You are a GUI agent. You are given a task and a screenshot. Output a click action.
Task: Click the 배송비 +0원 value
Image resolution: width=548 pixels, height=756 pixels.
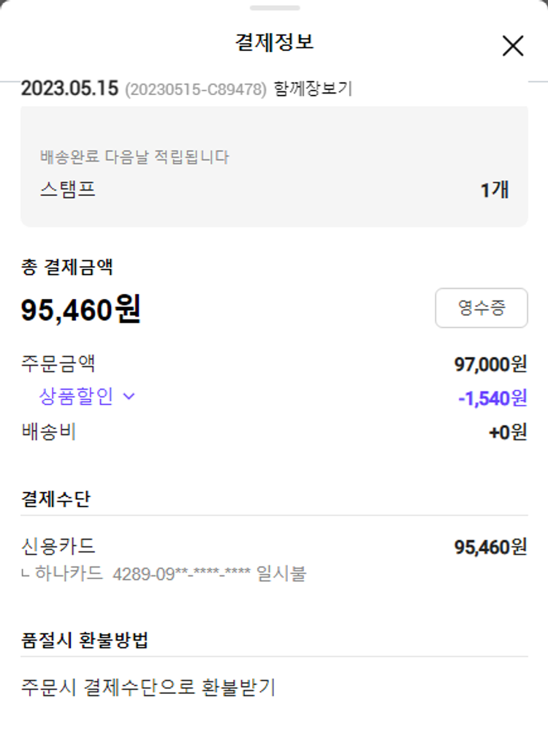point(507,432)
